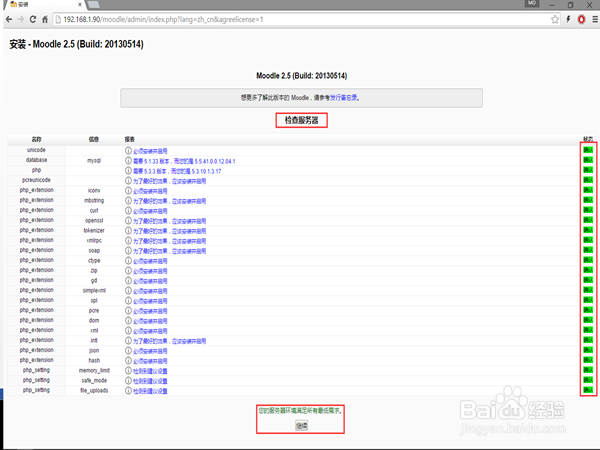Click the red Opera-style extension icon

click(x=582, y=19)
